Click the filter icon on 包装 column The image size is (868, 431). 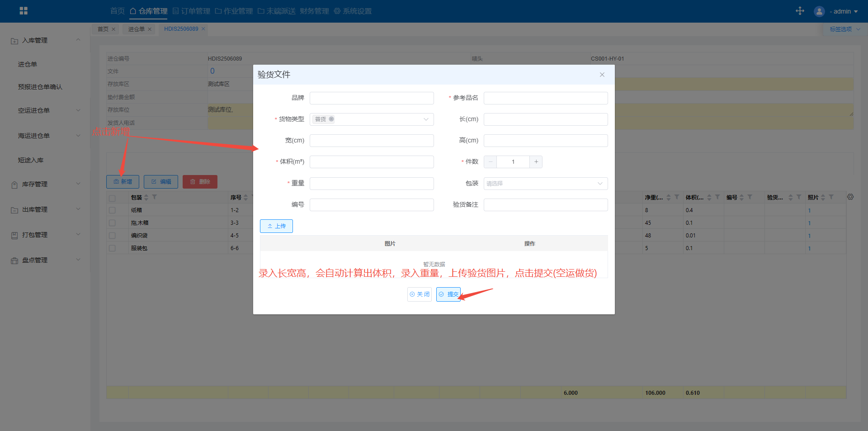pyautogui.click(x=155, y=197)
